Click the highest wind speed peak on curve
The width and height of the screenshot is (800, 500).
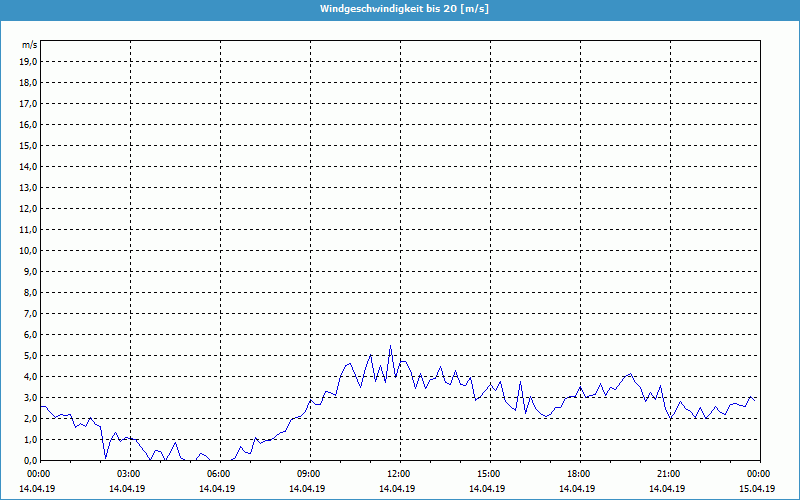pos(390,347)
